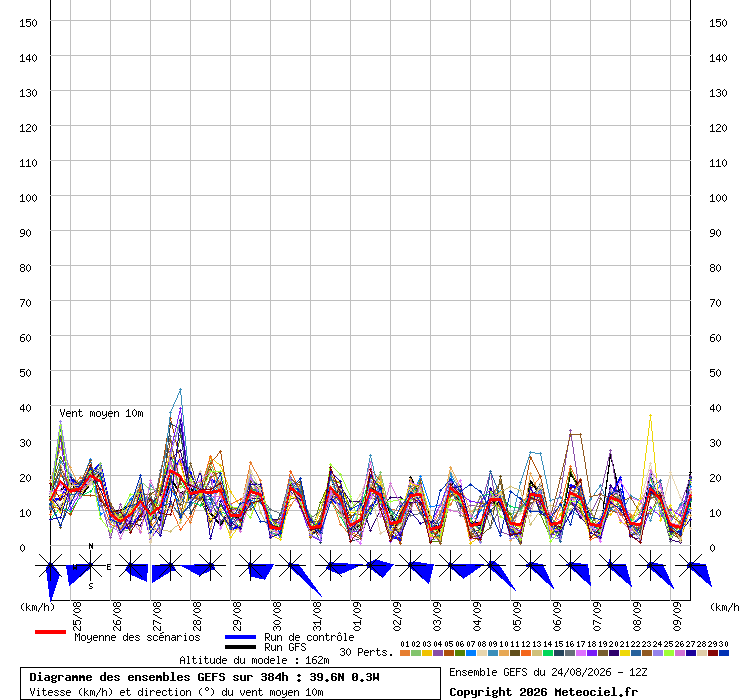Image resolution: width=740 pixels, height=700 pixels.
Task: Click the Vent moyen 10m chart label
Action: click(101, 413)
